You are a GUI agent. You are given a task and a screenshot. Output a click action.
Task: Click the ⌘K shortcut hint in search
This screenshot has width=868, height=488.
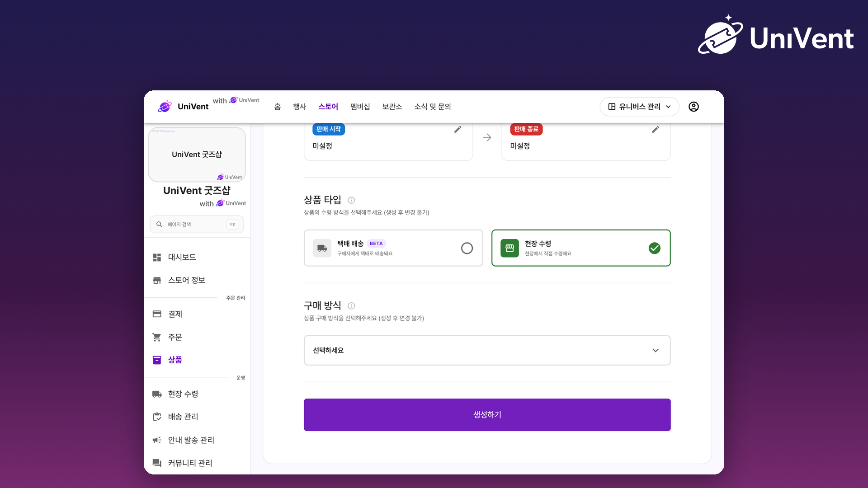click(x=232, y=224)
